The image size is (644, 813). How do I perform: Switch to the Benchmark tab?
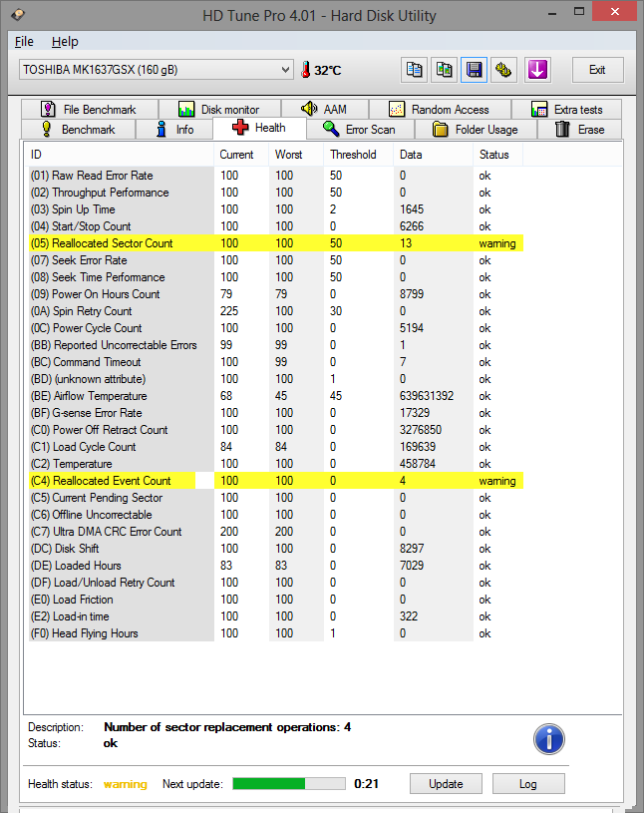click(x=78, y=129)
